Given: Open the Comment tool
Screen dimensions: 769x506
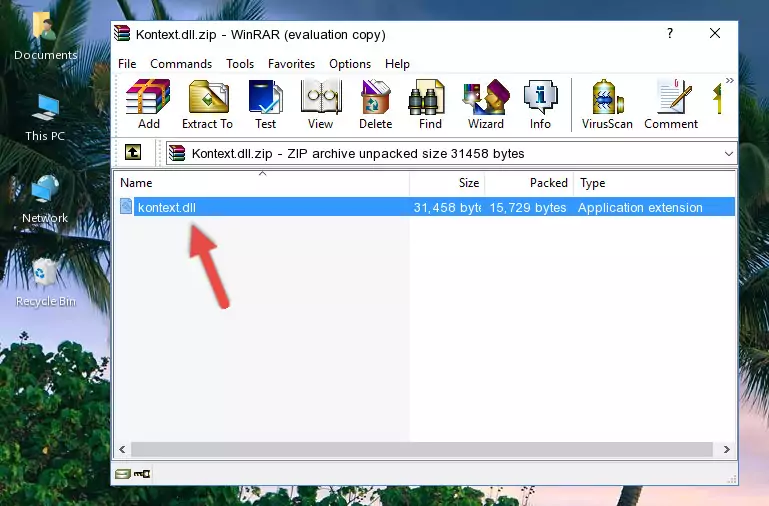Looking at the screenshot, I should tap(671, 104).
